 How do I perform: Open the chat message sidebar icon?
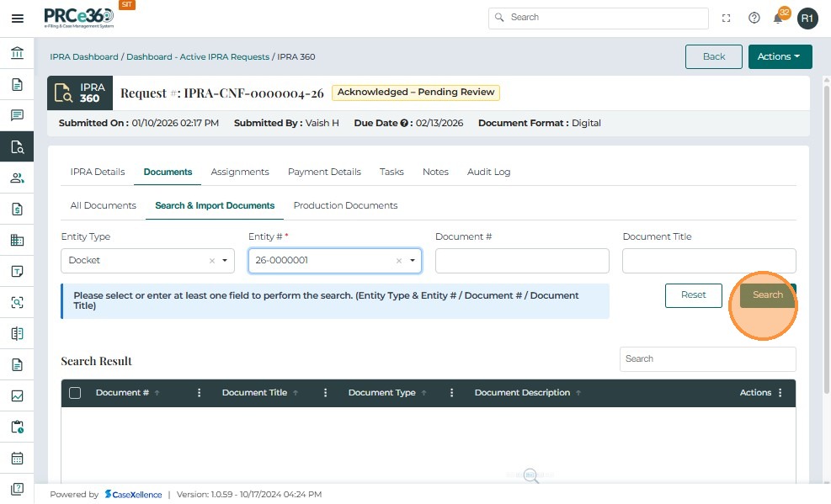point(17,115)
